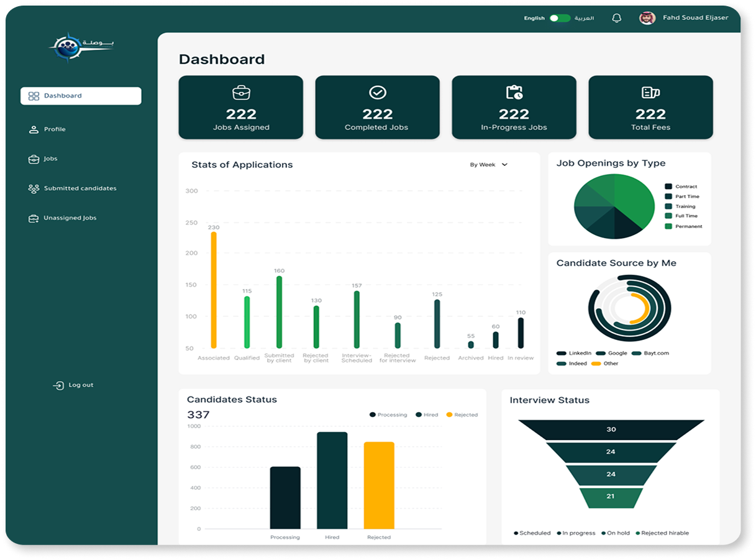756x560 pixels.
Task: Click the Submitted by client bar 160
Action: (x=279, y=312)
